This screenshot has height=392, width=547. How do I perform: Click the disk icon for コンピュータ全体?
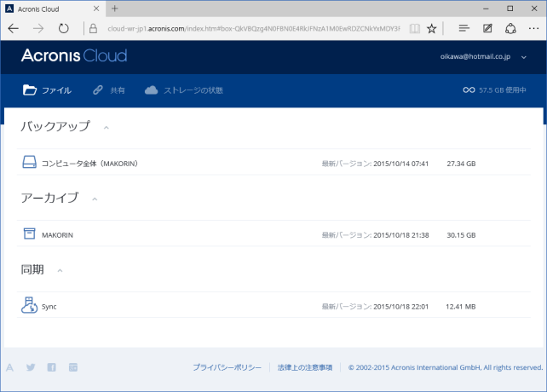tap(29, 162)
